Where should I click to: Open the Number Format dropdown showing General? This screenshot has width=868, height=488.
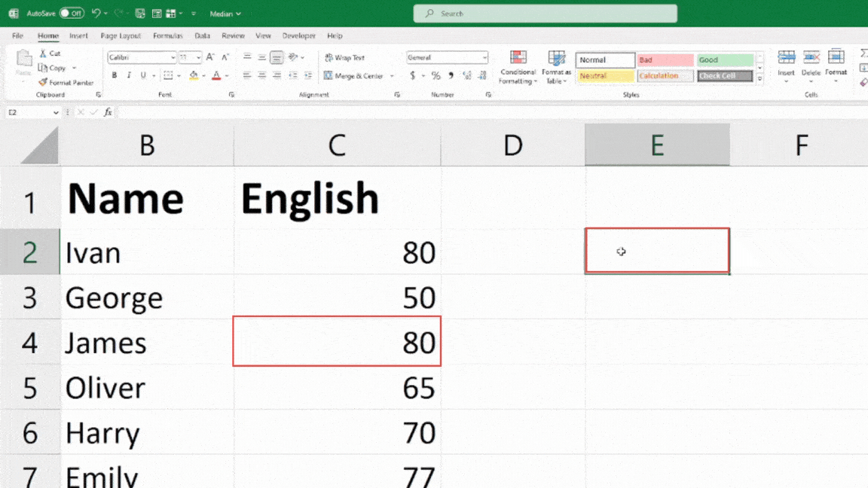[x=447, y=57]
